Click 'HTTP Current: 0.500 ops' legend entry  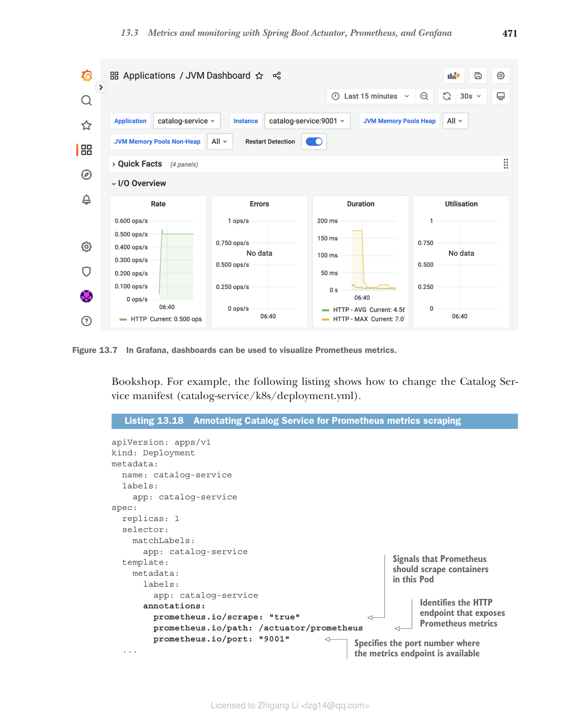coord(166,319)
